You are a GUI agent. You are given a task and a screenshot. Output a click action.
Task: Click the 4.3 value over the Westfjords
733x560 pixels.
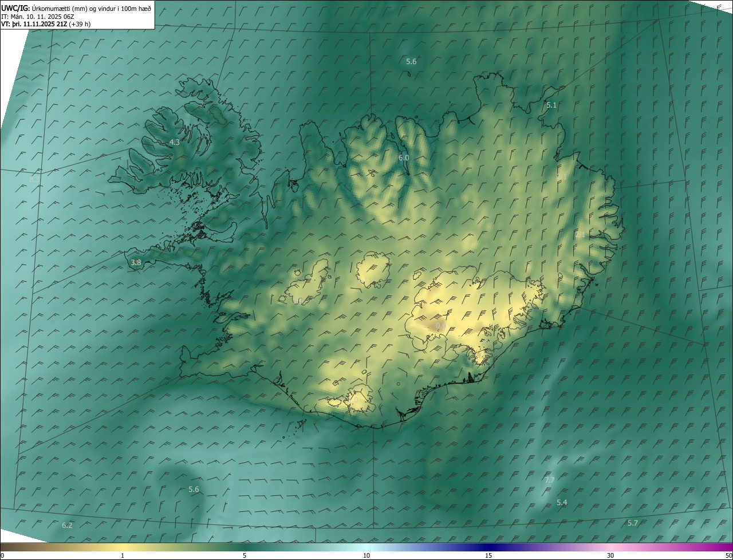[x=175, y=142]
